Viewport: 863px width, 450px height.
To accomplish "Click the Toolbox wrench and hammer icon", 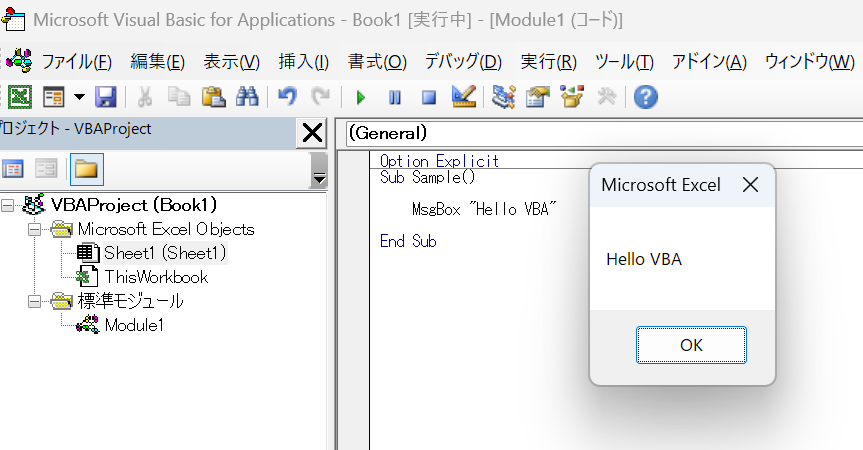I will [x=607, y=97].
